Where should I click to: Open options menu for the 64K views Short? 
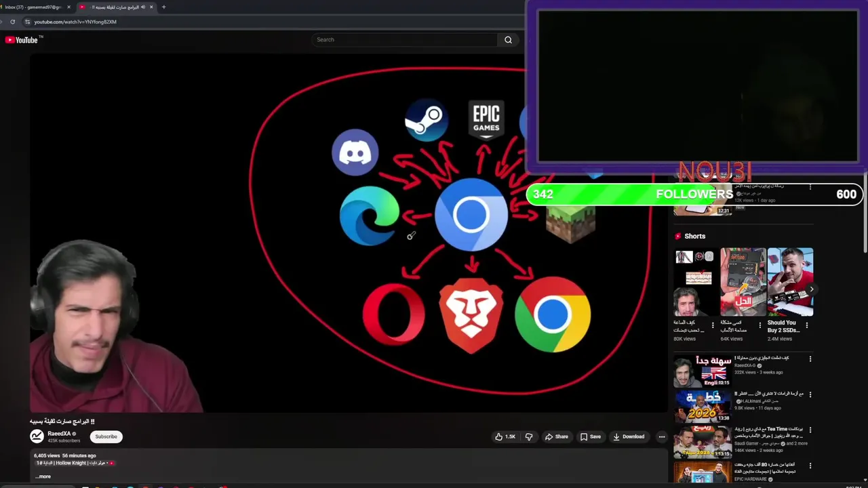point(759,326)
